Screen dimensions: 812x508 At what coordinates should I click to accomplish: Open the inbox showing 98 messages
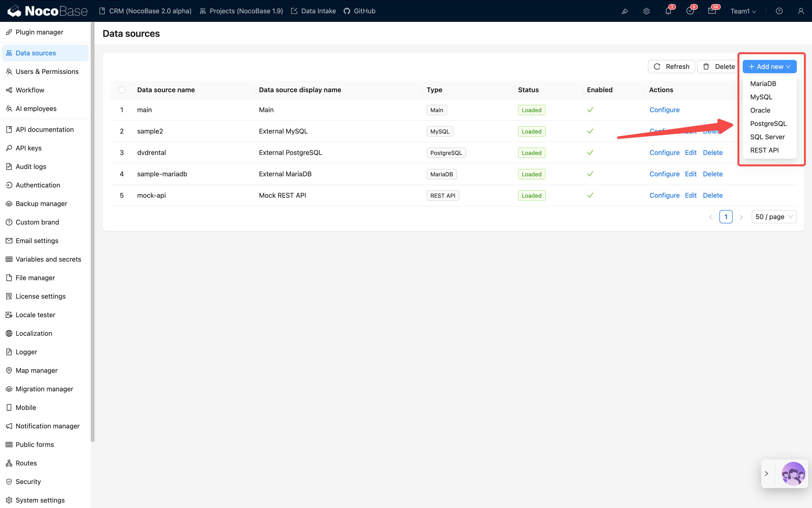[712, 11]
